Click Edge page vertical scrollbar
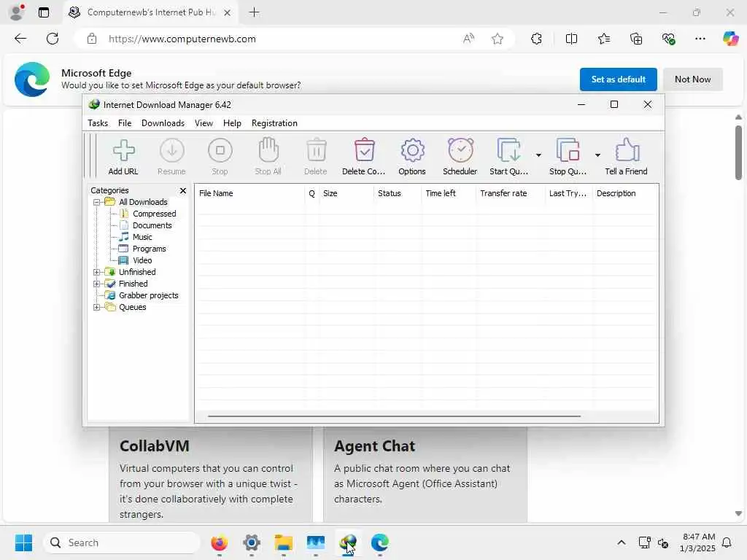 [x=738, y=152]
